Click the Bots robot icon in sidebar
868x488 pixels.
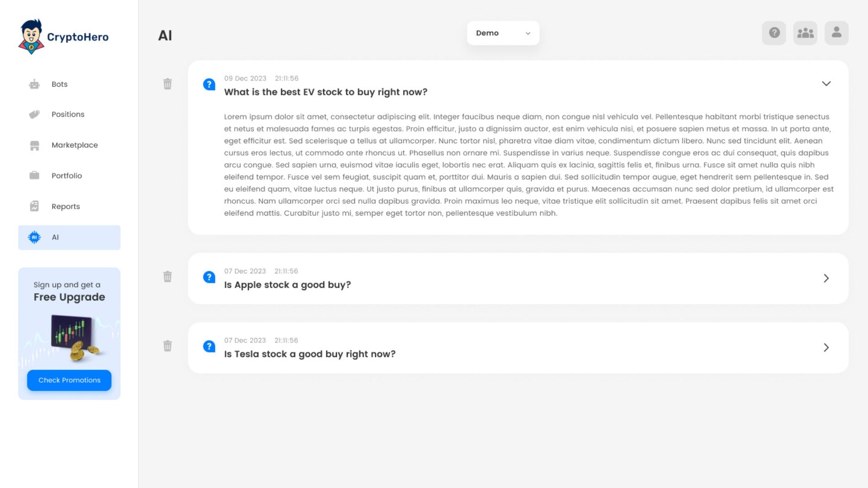click(34, 84)
